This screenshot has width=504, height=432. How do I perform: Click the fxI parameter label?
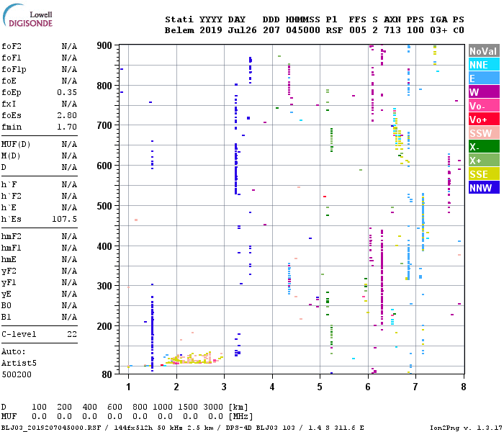(9, 104)
